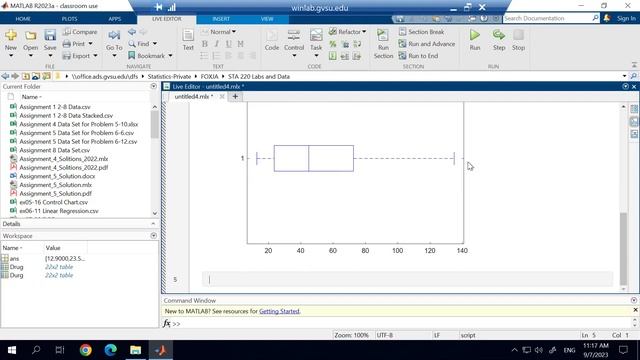Open the Print dropdown
The height and width of the screenshot is (360, 640).
pyautogui.click(x=90, y=44)
